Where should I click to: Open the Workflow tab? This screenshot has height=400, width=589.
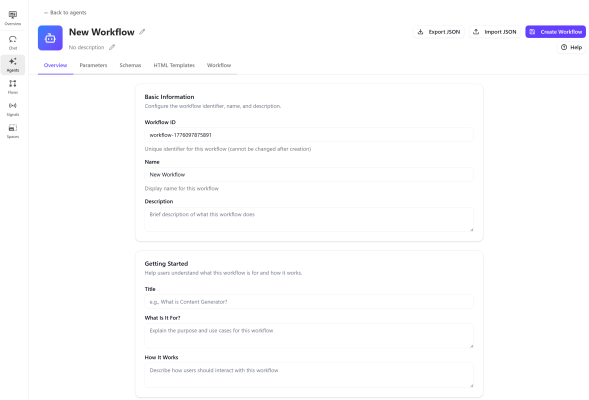click(219, 65)
